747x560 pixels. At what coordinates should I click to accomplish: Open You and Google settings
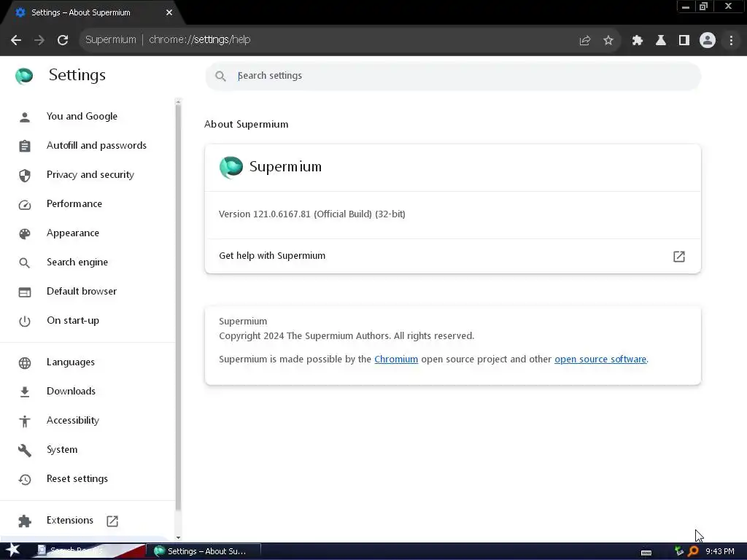point(82,116)
